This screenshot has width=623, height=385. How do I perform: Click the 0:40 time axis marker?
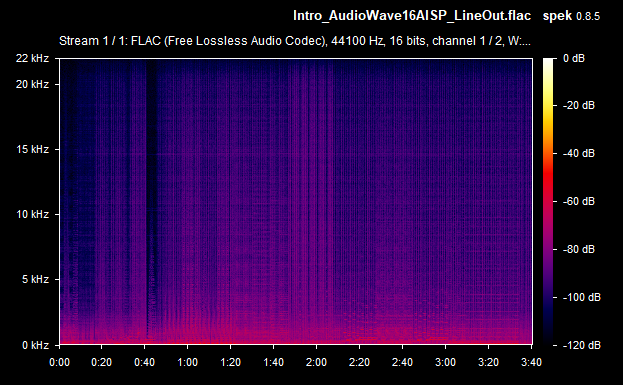(x=145, y=362)
